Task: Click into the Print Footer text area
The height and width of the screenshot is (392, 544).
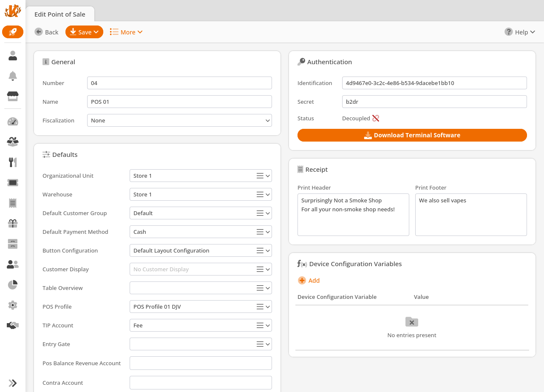Action: pyautogui.click(x=471, y=215)
